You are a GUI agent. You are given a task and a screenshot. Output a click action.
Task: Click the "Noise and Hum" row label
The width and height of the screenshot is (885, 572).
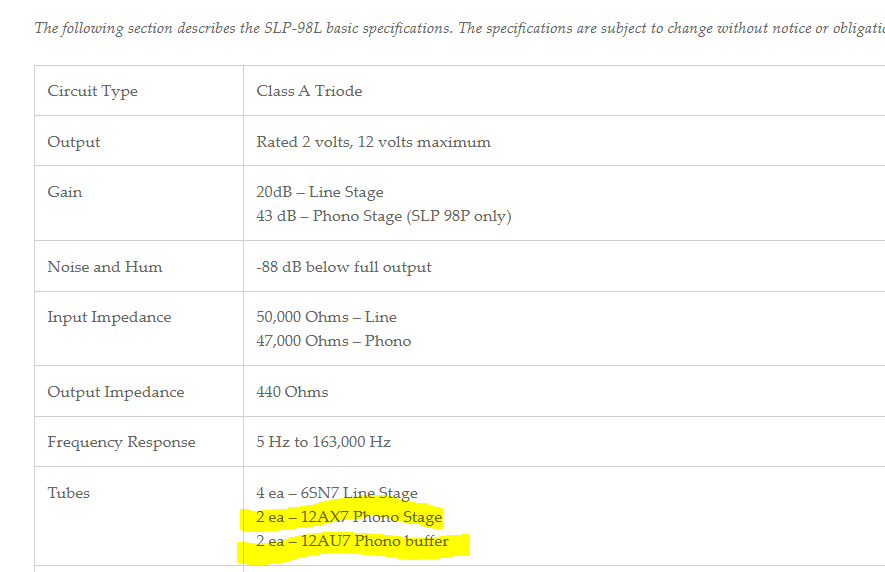(104, 267)
